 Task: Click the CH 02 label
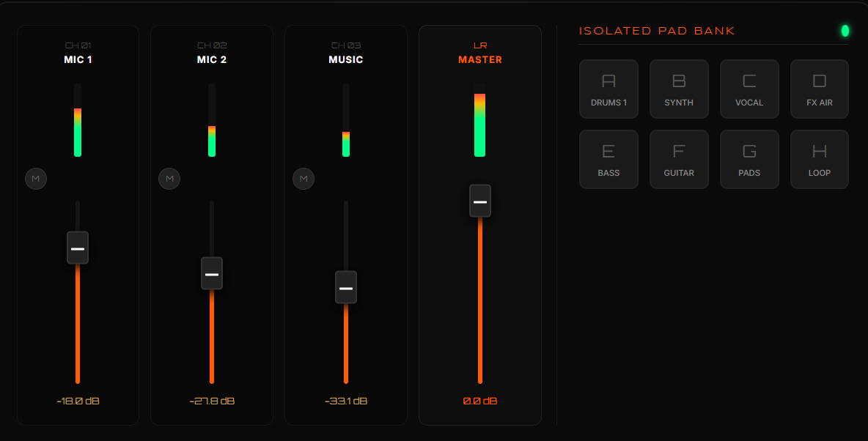point(212,45)
